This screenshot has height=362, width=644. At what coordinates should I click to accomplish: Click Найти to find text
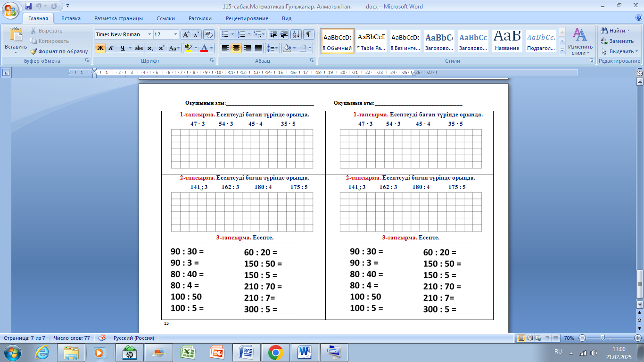point(615,31)
